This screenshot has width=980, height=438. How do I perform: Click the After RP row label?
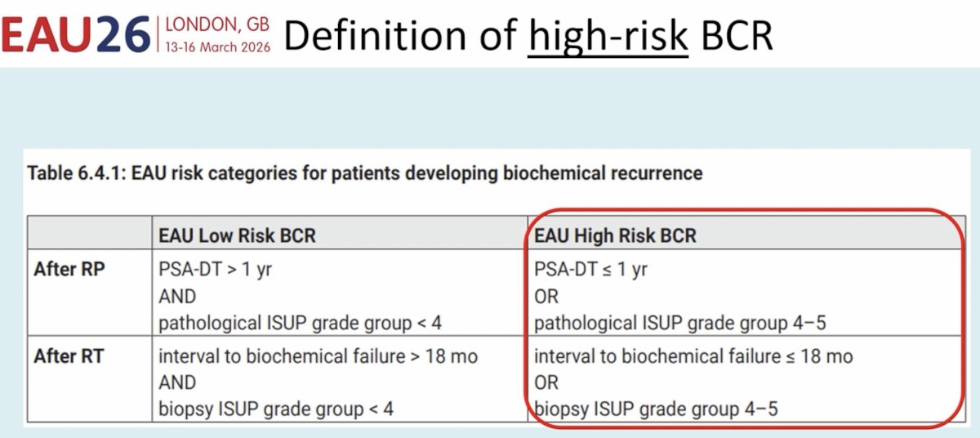[x=69, y=269]
